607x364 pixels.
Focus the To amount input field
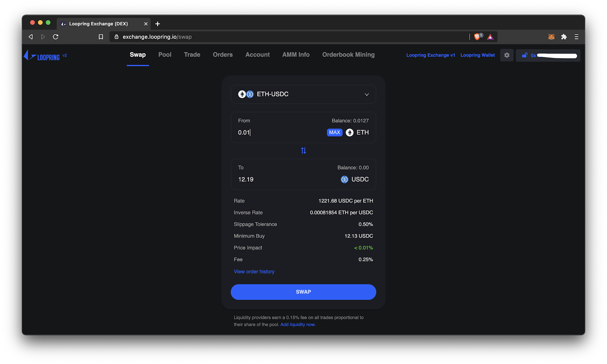click(x=286, y=179)
